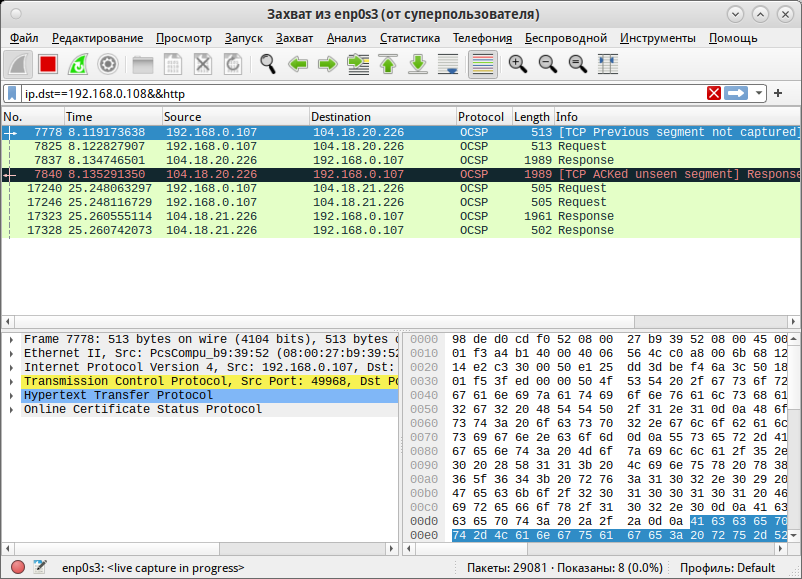Click the start capture shark fin icon
The image size is (802, 579).
point(18,64)
